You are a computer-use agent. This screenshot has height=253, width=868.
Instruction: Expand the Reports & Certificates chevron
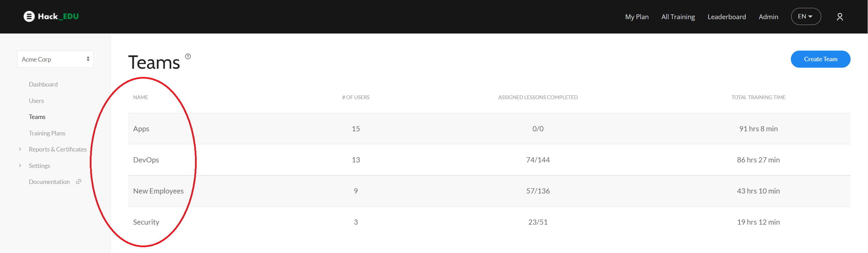pos(20,149)
